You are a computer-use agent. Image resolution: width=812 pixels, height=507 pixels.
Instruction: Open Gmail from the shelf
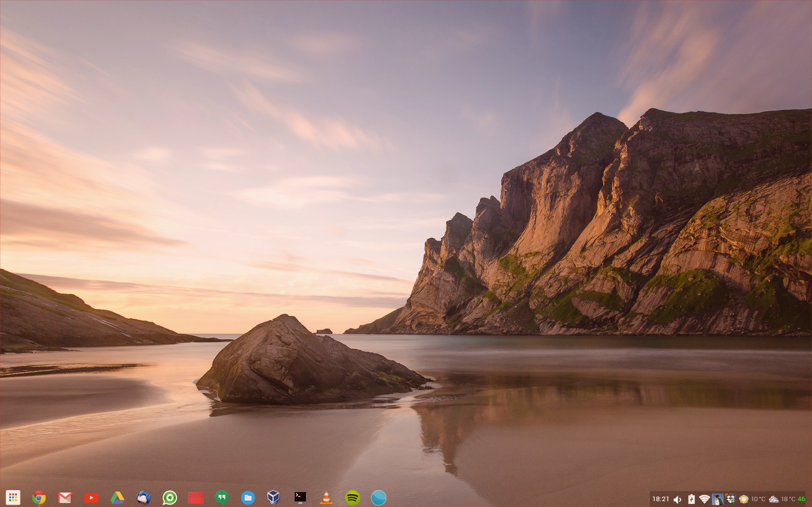click(65, 497)
